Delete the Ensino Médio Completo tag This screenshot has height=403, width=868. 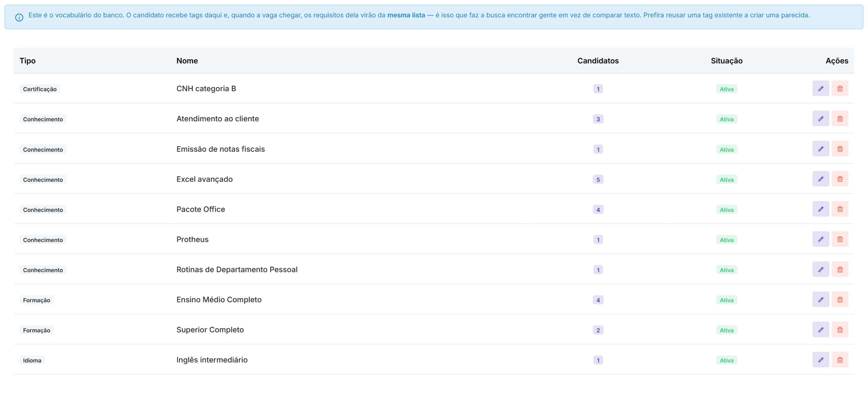click(x=840, y=300)
